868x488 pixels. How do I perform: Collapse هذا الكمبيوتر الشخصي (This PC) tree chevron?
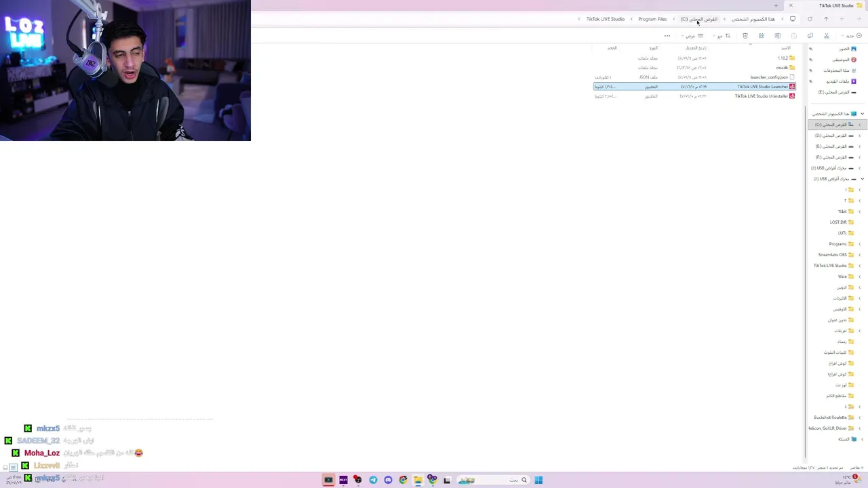(862, 114)
